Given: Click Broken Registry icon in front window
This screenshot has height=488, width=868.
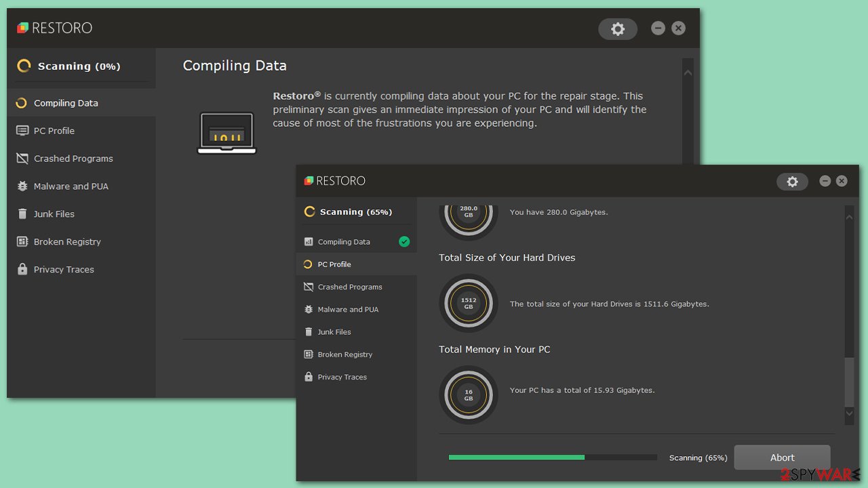Looking at the screenshot, I should point(309,354).
